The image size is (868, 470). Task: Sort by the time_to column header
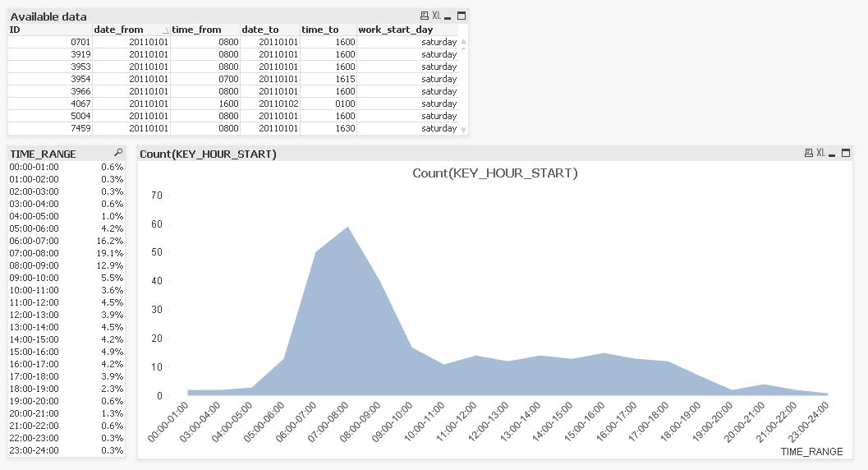tap(328, 30)
